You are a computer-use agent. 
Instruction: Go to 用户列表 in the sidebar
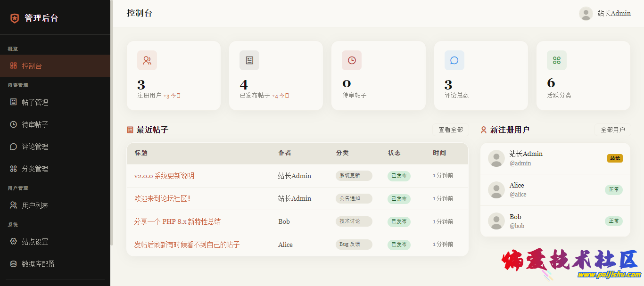pyautogui.click(x=35, y=205)
